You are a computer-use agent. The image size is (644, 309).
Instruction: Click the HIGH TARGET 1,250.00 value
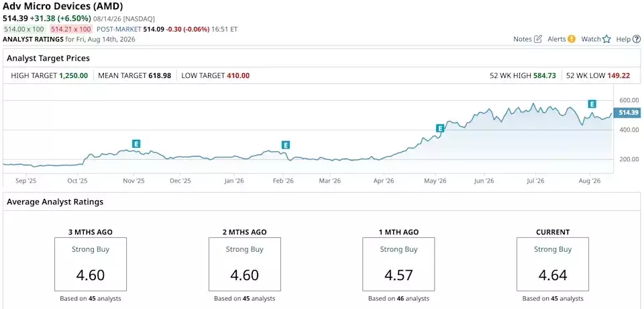pyautogui.click(x=73, y=76)
